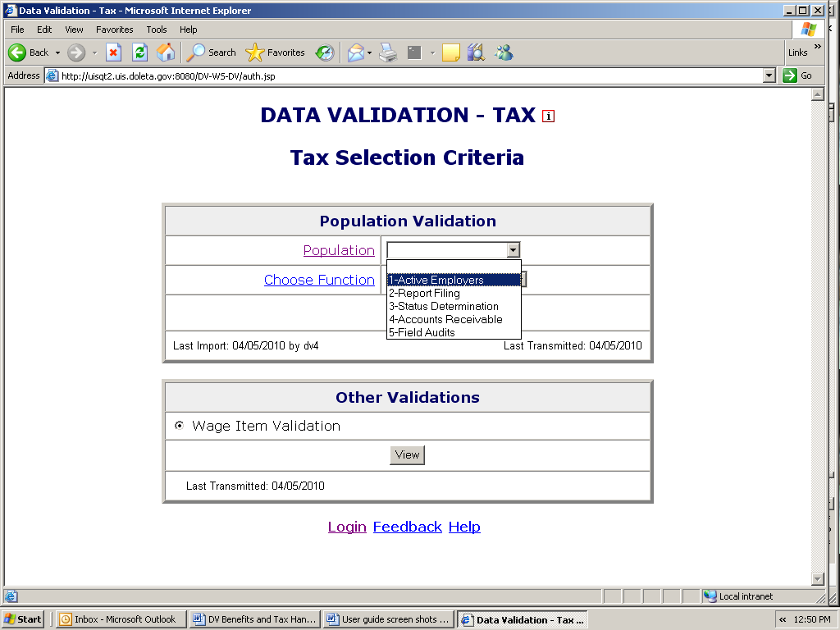Open the Favorites star toolbar button
The width and height of the screenshot is (840, 630).
[x=254, y=52]
